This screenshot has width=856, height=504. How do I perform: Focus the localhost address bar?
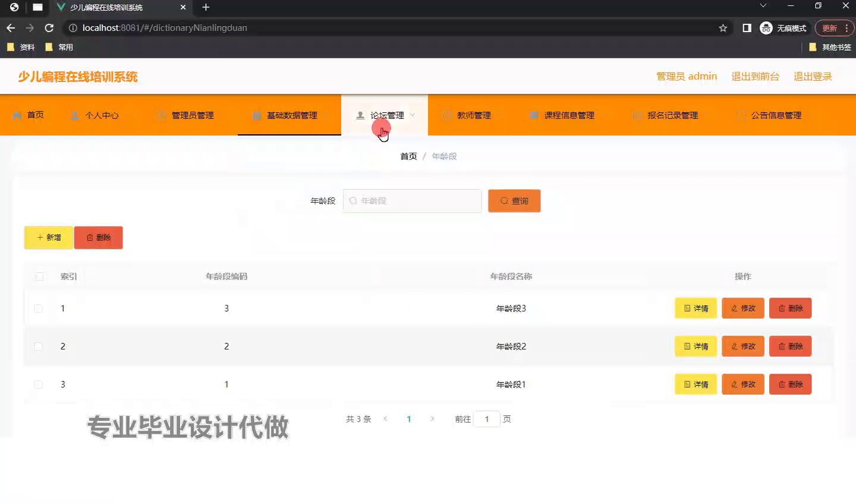click(392, 28)
